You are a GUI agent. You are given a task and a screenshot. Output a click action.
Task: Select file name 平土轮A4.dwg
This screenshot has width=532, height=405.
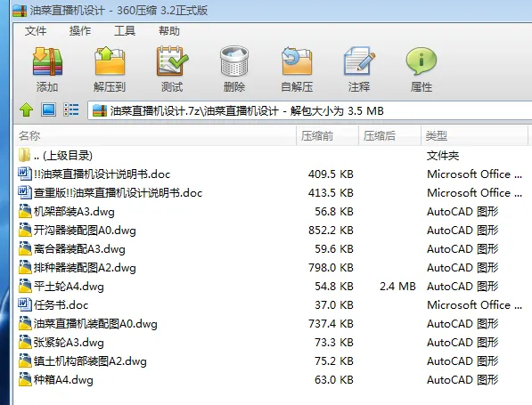[x=69, y=287]
